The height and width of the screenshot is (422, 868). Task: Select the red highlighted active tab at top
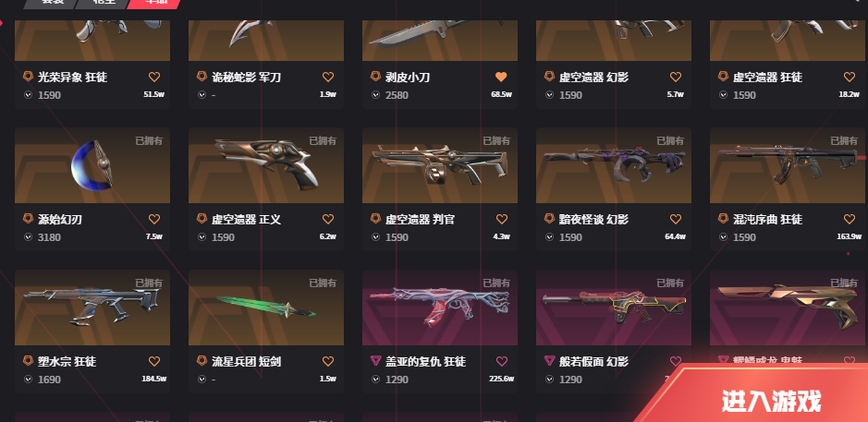point(153,4)
